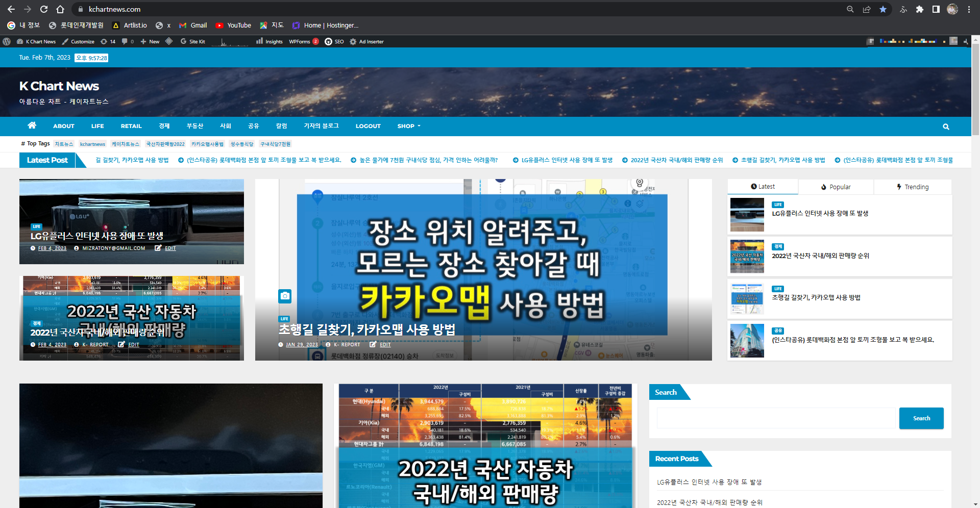The height and width of the screenshot is (508, 980).
Task: Open sidebar post 2022년 국산차 판매량 순위
Action: point(820,256)
